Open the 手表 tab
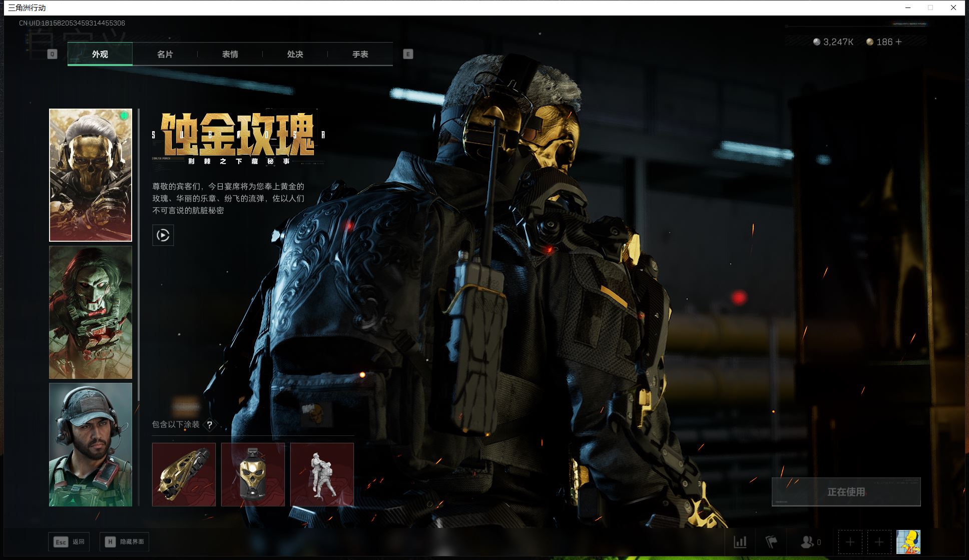The height and width of the screenshot is (560, 969). pos(360,54)
